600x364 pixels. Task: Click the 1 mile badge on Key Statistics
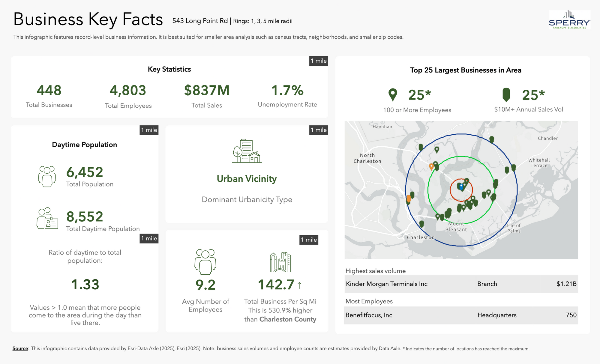(319, 61)
